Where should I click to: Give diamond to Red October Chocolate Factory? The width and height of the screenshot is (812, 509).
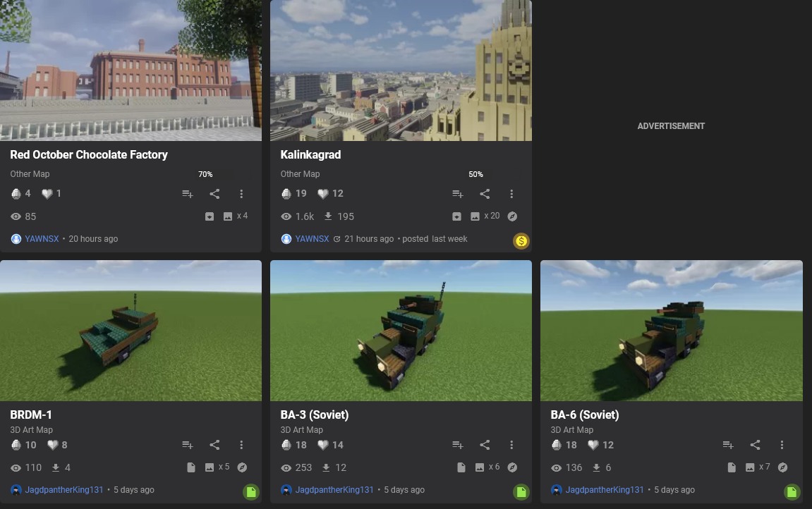(x=16, y=193)
